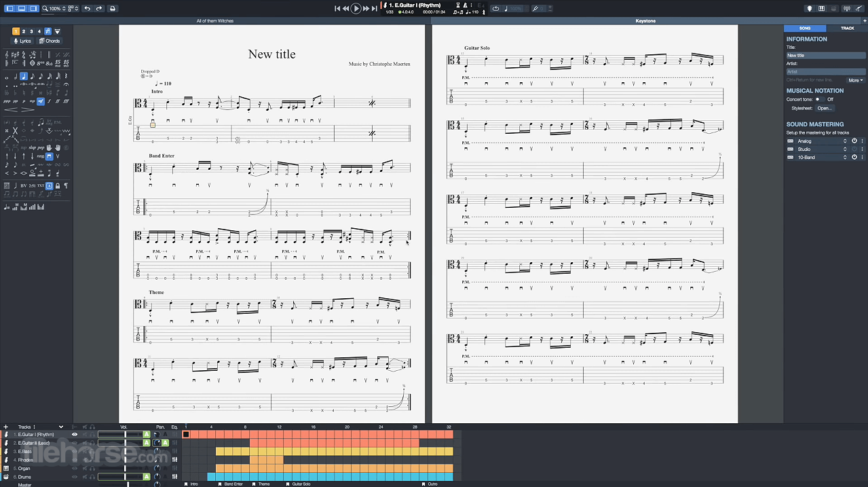
Task: Apply the crescendo hairpin symbol
Action: click(x=11, y=109)
